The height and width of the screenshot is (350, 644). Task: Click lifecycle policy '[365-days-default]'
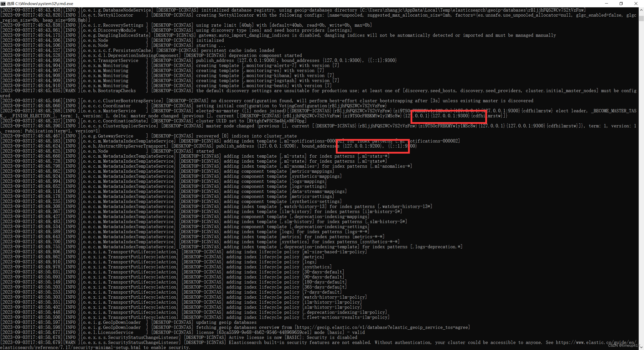[x=325, y=287]
